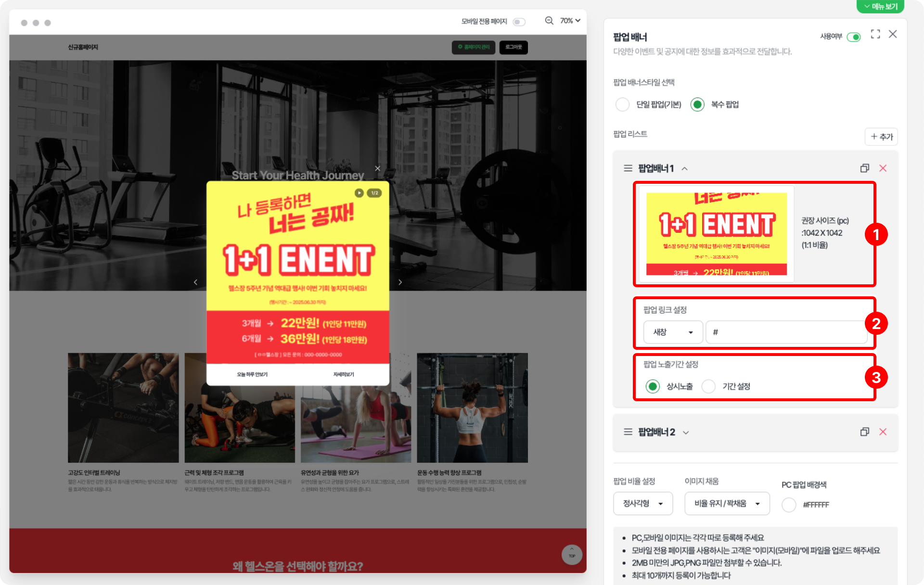
Task: Close the popup banner preview with X
Action: point(378,168)
